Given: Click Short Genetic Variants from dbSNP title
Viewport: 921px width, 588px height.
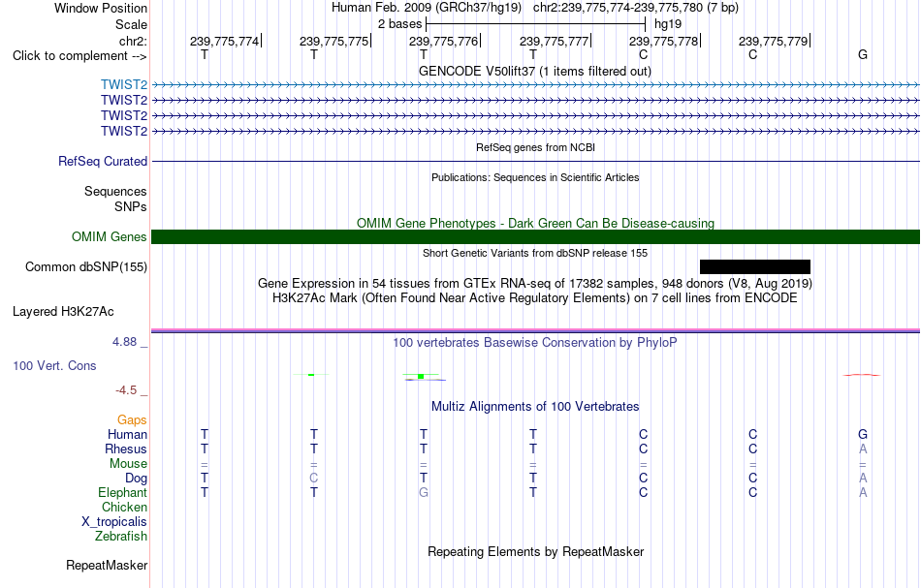Looking at the screenshot, I should click(x=535, y=254).
